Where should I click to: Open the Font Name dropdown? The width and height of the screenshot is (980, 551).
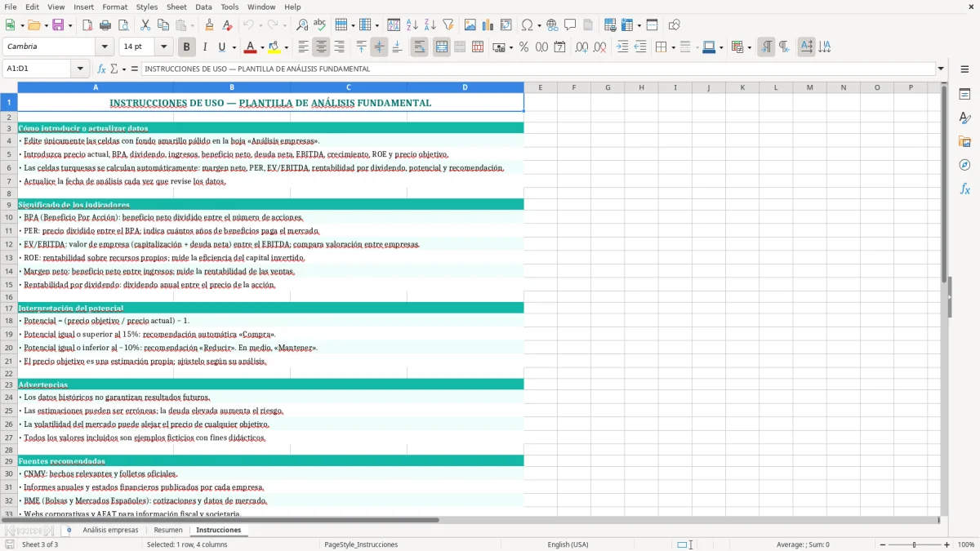[104, 47]
